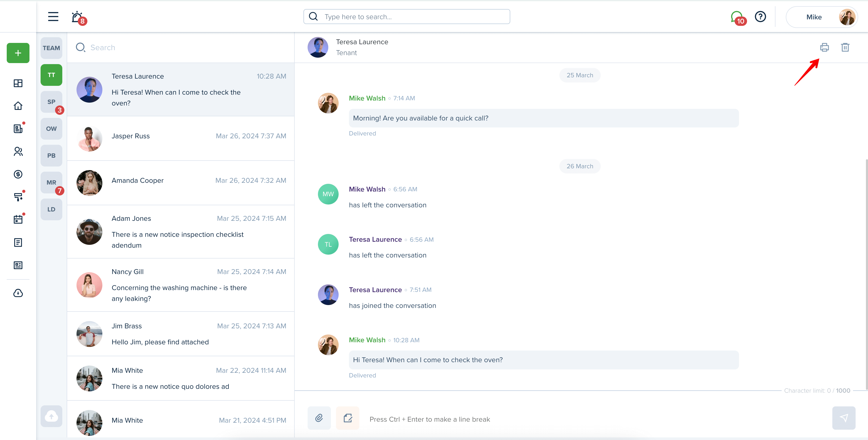
Task: Select the OW owners tab
Action: pyautogui.click(x=51, y=129)
